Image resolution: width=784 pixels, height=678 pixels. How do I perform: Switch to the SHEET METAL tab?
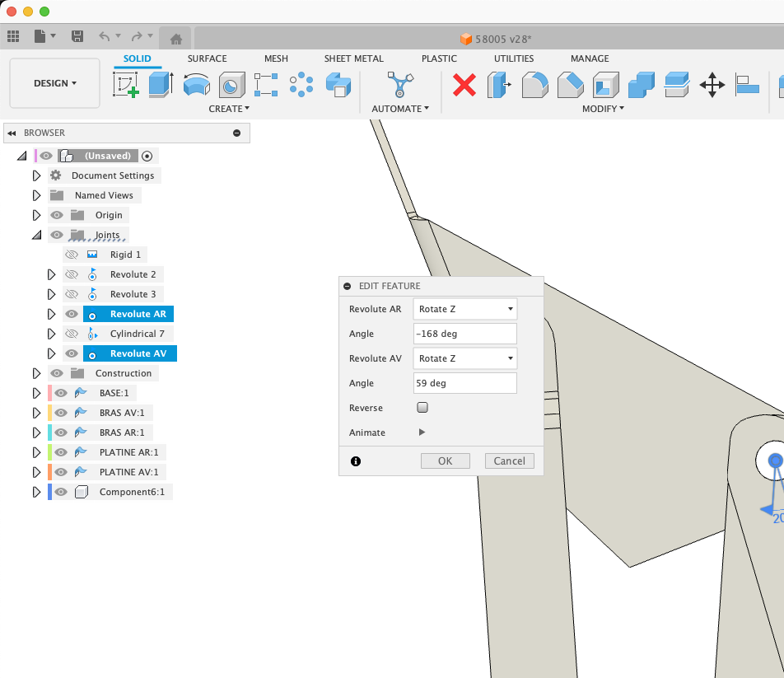pyautogui.click(x=353, y=58)
